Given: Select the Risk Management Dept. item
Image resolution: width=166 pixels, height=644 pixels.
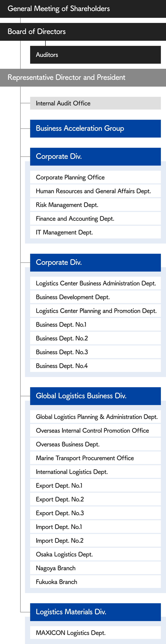Looking at the screenshot, I should 95,205.
